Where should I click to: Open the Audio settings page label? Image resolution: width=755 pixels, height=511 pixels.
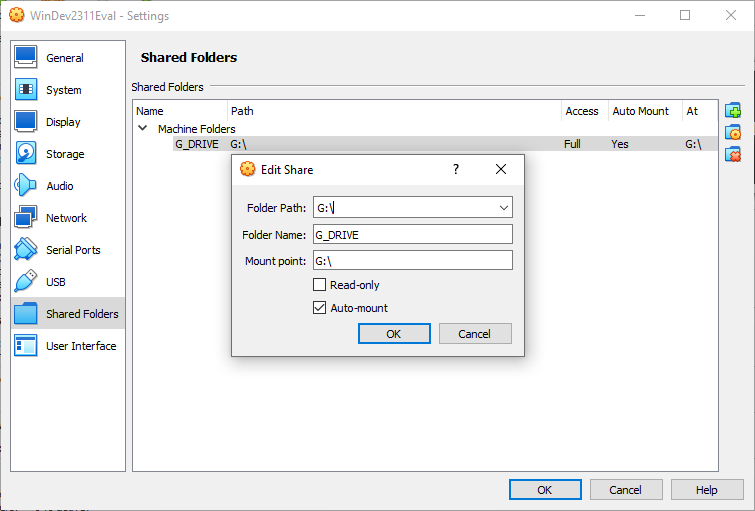[x=60, y=186]
